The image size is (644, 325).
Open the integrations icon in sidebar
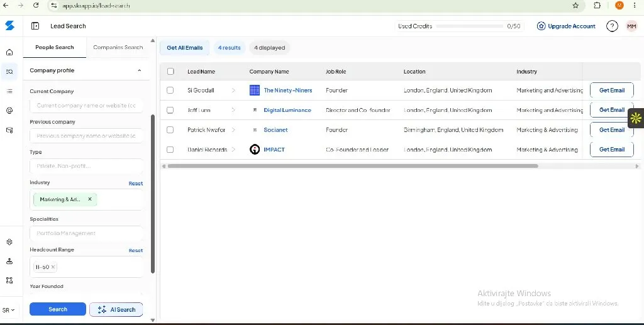click(9, 280)
